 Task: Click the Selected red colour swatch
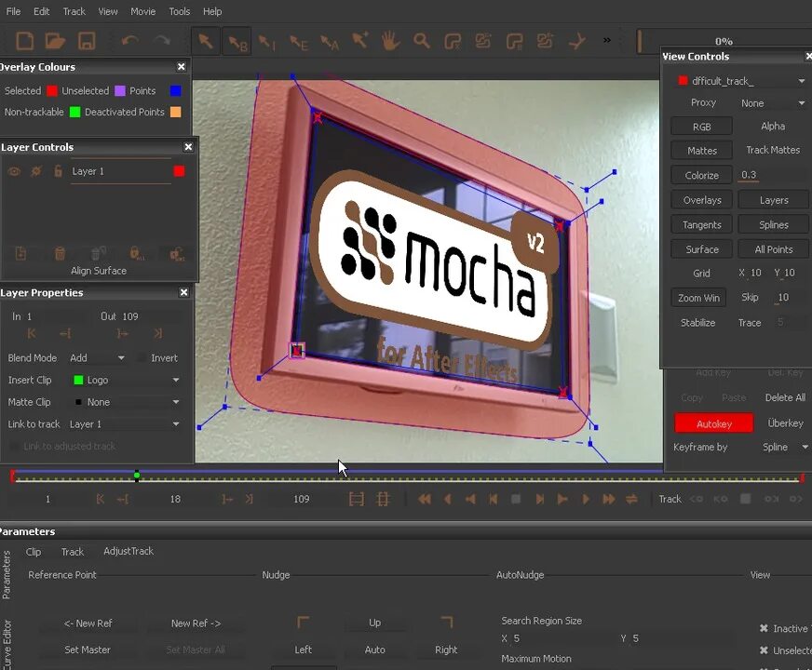coord(52,91)
